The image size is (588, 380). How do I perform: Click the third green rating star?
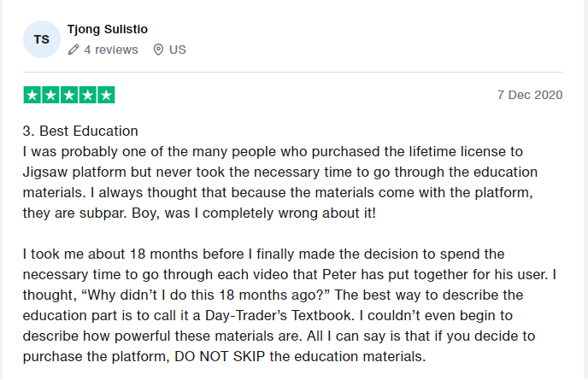tap(69, 95)
